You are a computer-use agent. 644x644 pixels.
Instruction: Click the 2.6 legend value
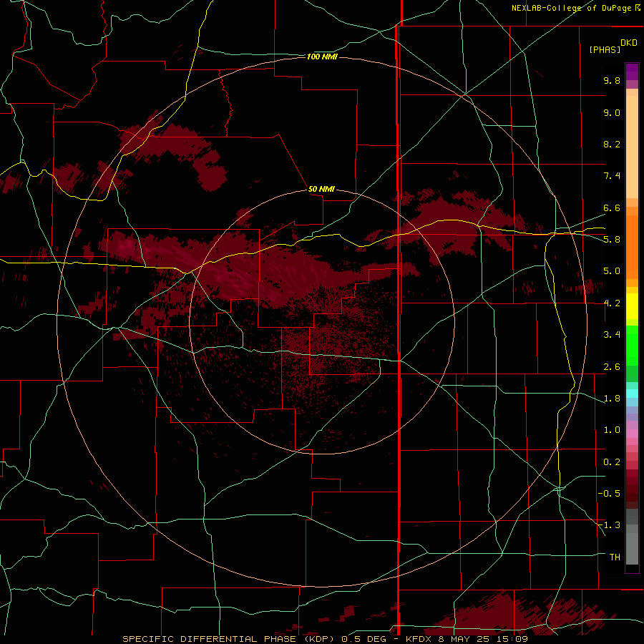612,367
